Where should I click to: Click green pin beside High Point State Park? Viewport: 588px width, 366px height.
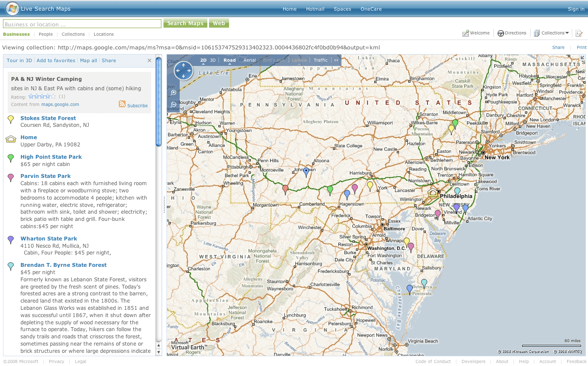(11, 158)
